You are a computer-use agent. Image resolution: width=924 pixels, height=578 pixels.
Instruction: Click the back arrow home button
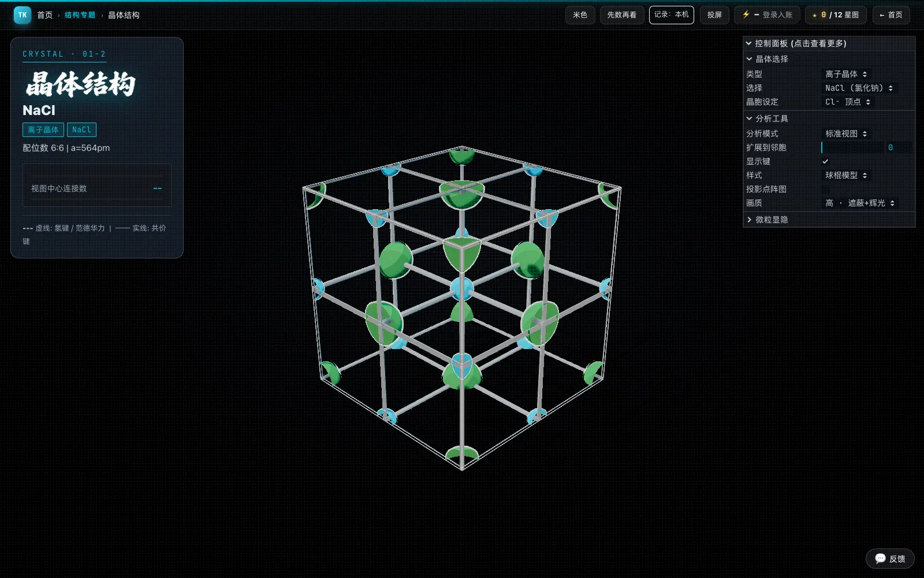[891, 15]
